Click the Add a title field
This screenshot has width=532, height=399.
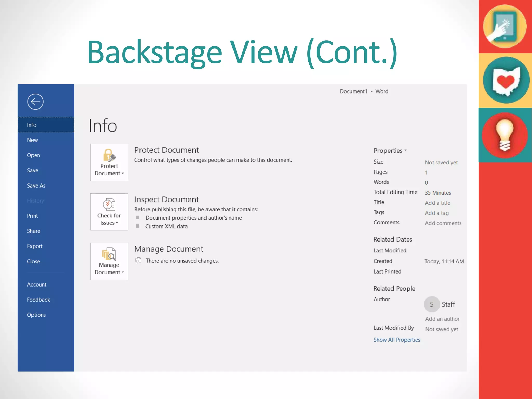tap(437, 203)
